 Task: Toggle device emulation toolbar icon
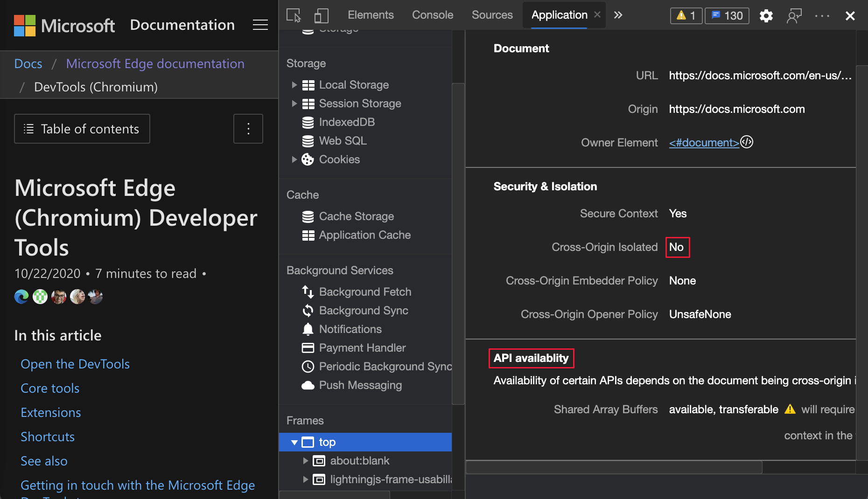(x=321, y=15)
